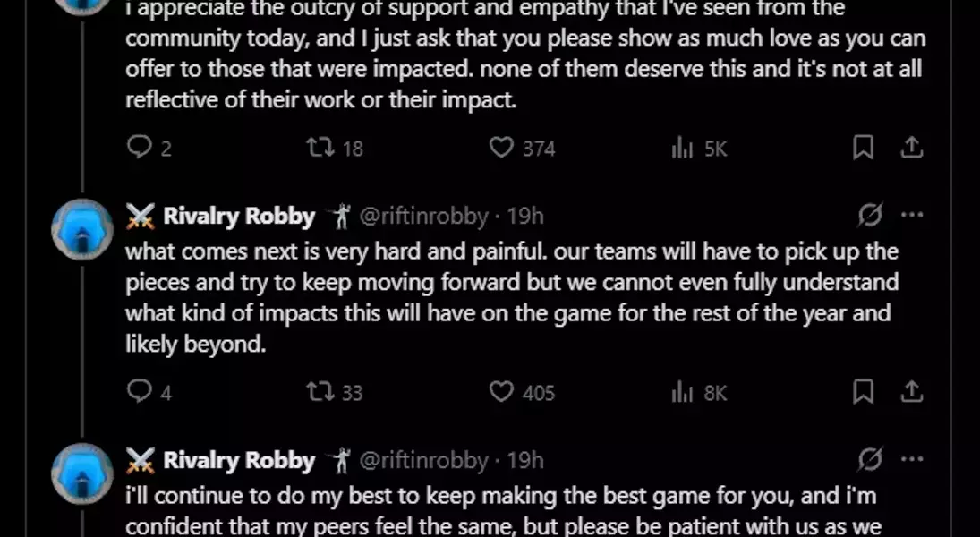Bookmark the tweet with 374 likes

pyautogui.click(x=863, y=147)
